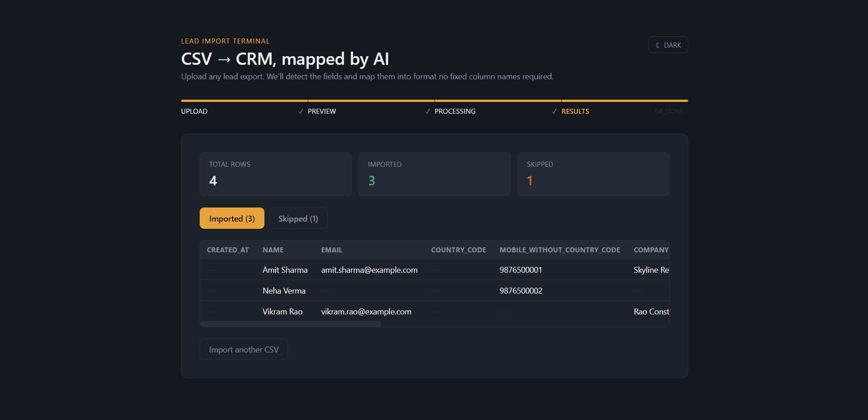Select the RESULTS step
Viewport: 868px width, 420px height.
coord(575,111)
